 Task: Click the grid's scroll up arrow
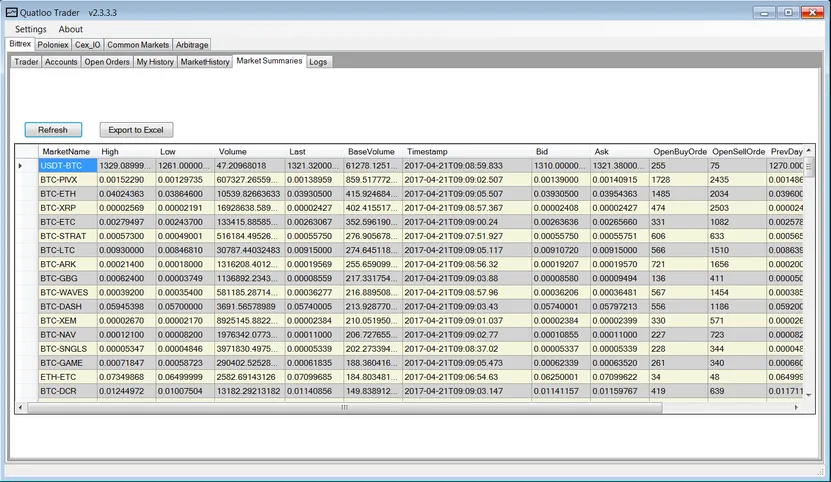pos(809,151)
